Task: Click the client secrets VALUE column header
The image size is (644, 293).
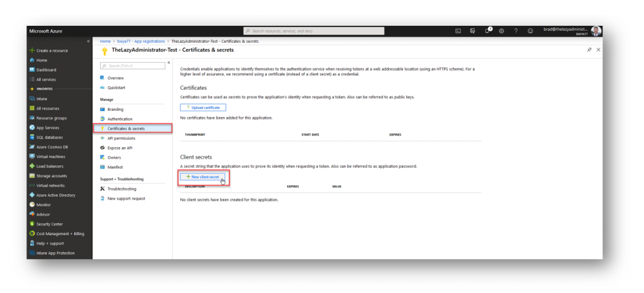Action: 337,186
